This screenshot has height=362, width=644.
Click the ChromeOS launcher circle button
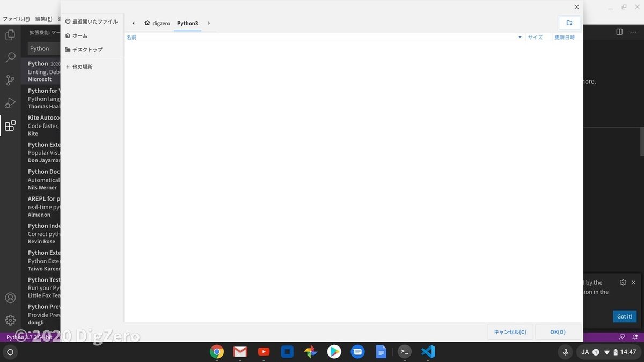(x=10, y=352)
